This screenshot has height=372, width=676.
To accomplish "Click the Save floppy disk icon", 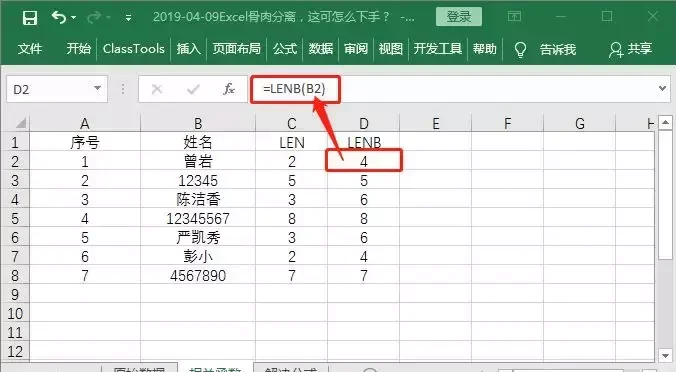I will [30, 18].
